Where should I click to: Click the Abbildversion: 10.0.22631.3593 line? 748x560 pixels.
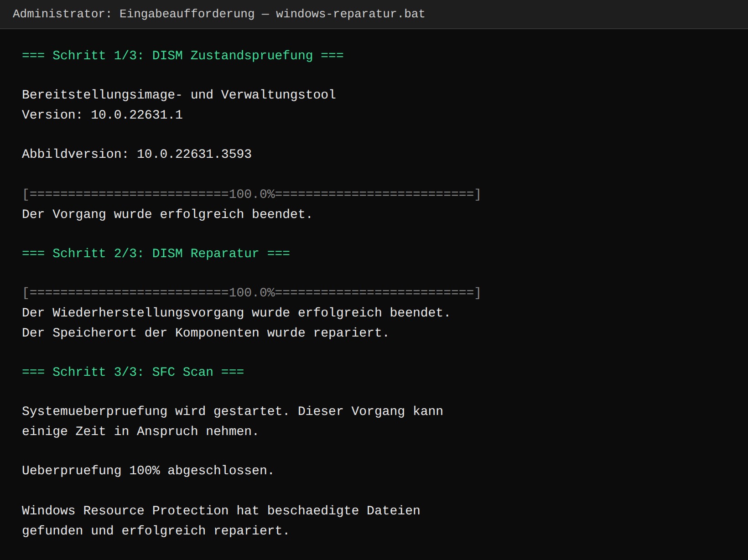click(137, 154)
